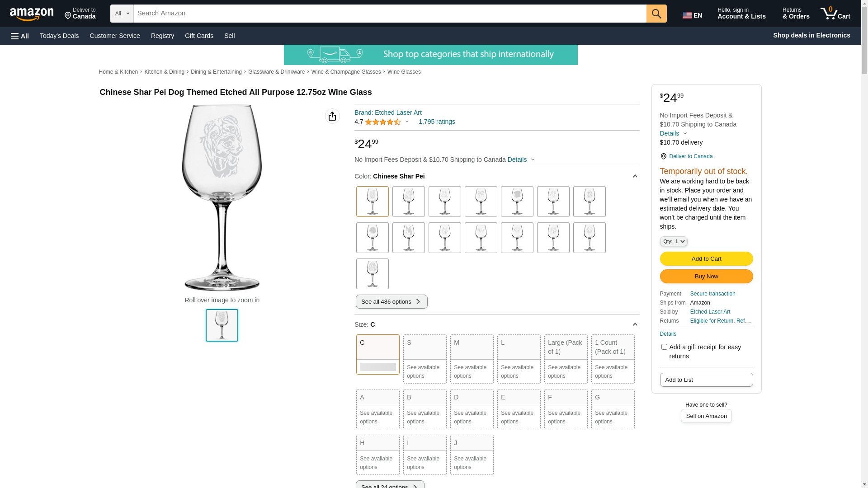This screenshot has height=488, width=868.
Task: Click Deliver to Canada location icon in header
Action: (68, 16)
